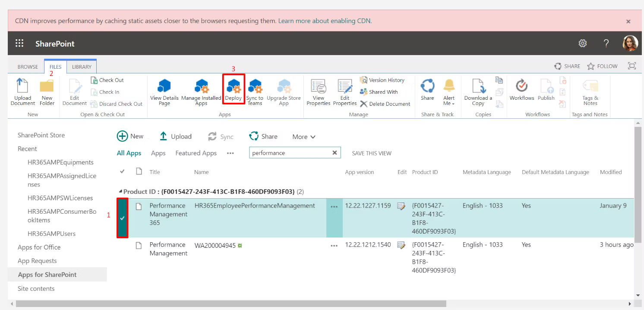Open the View Details Page icon
The width and height of the screenshot is (644, 310).
164,89
